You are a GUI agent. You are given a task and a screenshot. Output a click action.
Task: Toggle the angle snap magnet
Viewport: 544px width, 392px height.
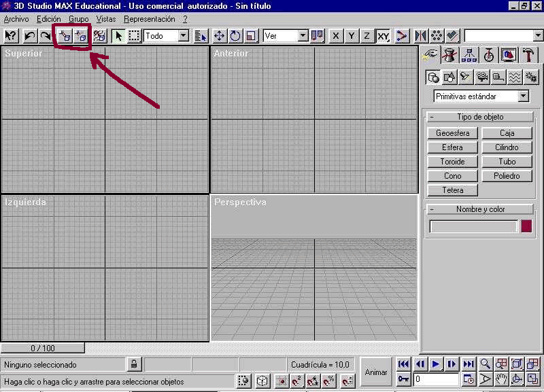point(313,381)
